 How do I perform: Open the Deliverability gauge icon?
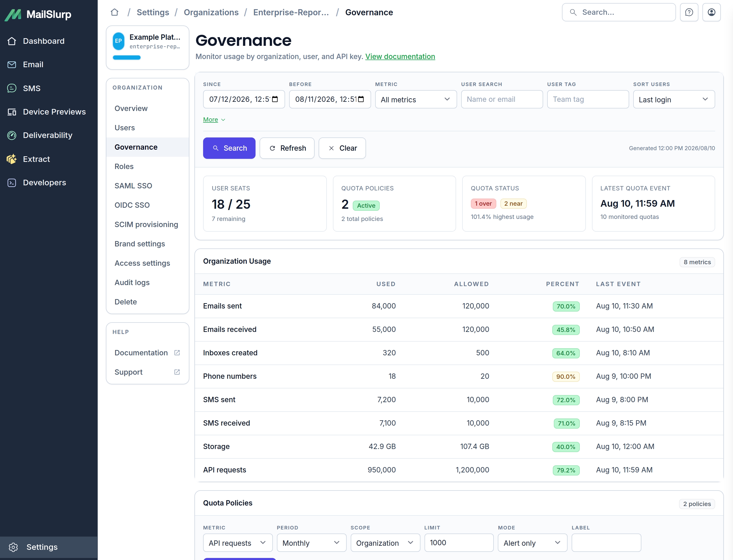coord(12,135)
